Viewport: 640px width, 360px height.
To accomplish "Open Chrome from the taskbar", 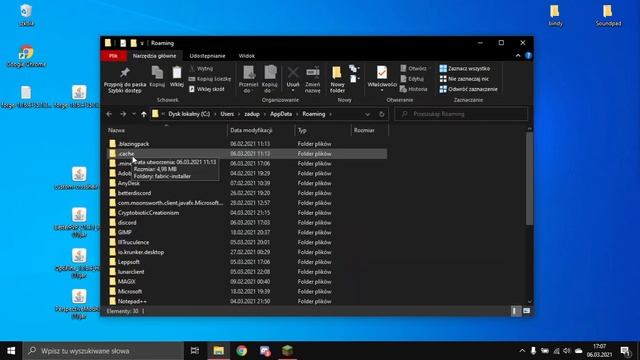I will (x=242, y=351).
